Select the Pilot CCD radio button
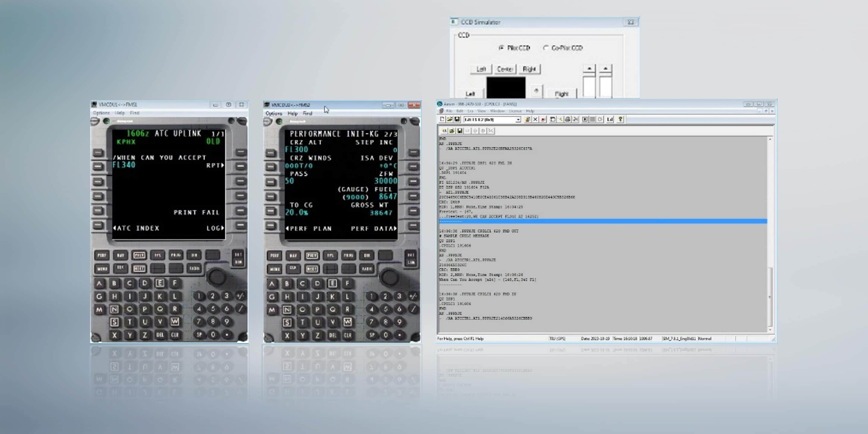This screenshot has height=434, width=868. click(x=501, y=48)
